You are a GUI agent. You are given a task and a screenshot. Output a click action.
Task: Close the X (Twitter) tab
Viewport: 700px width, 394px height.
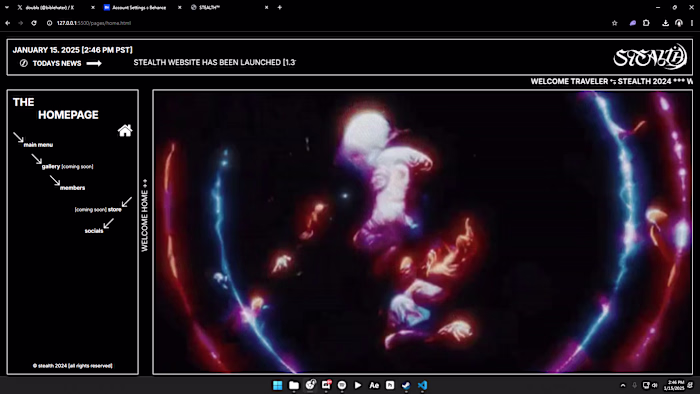[93, 8]
